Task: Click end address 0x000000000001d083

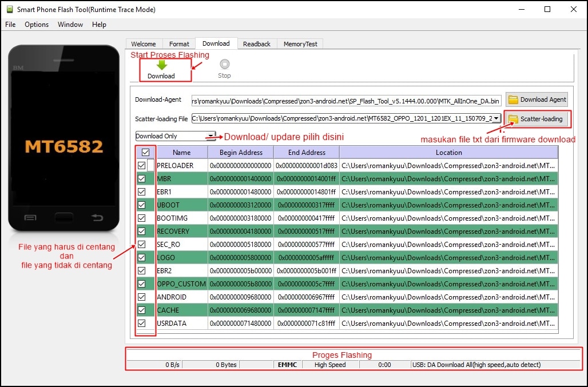Action: click(x=307, y=166)
